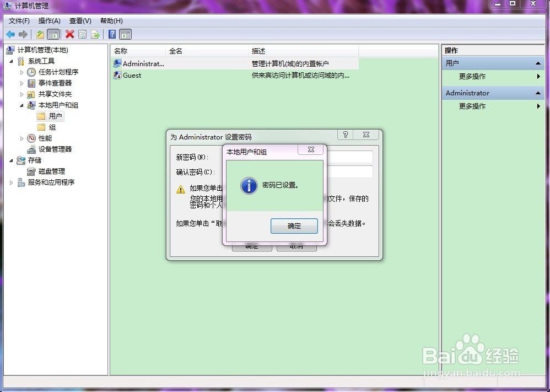Select the 用户 folder in tree

(x=51, y=116)
